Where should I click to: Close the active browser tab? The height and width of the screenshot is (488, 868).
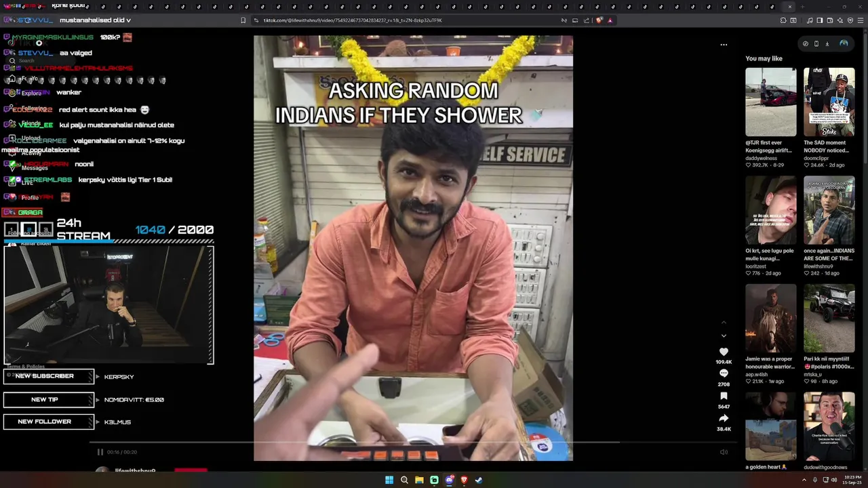click(x=789, y=7)
